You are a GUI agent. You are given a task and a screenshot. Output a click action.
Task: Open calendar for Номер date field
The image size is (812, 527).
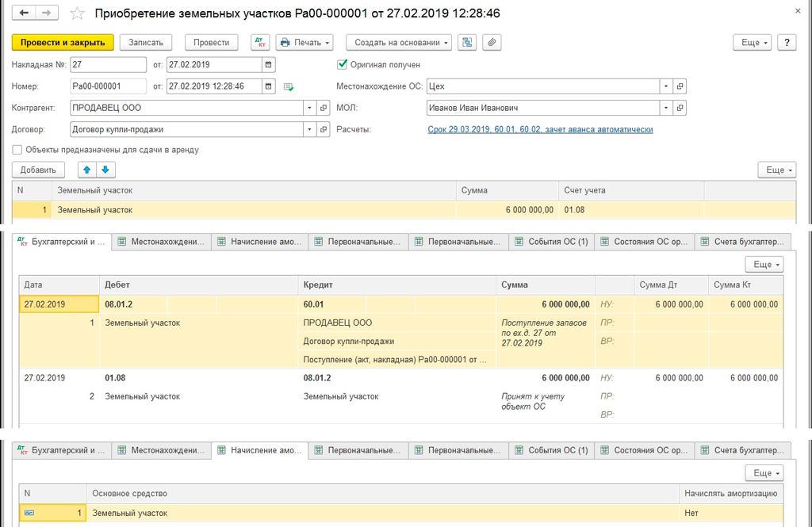(x=268, y=86)
